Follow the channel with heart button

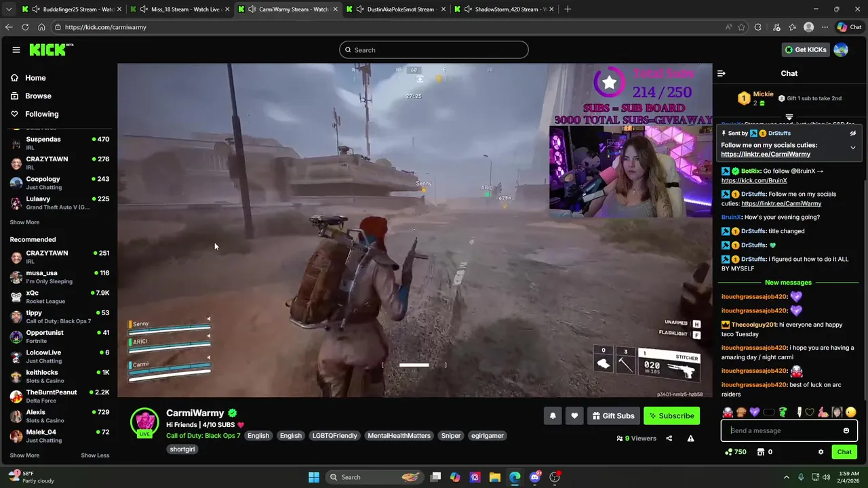coord(574,416)
